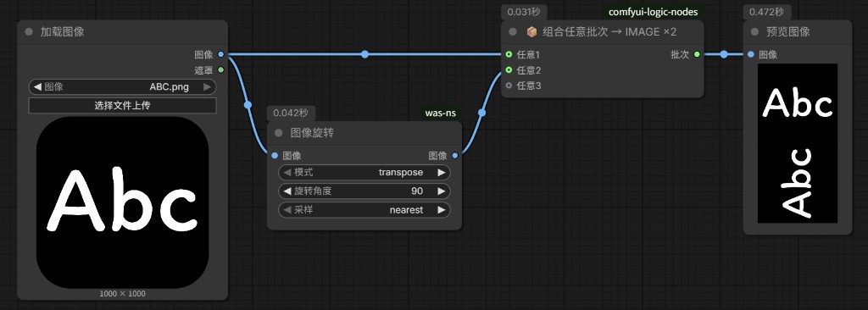Image resolution: width=868 pixels, height=310 pixels.
Task: Click the 遮罩 output slot of 加载图像
Action: click(221, 69)
